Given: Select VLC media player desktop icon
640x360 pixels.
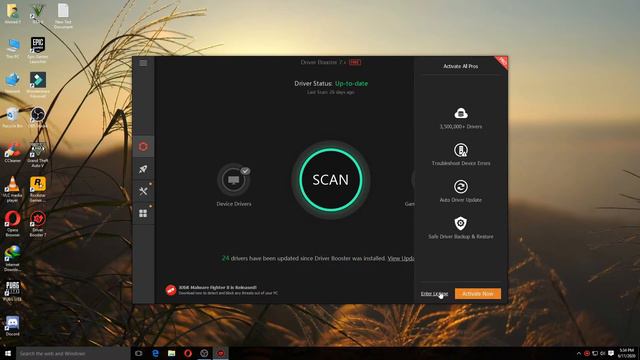Looking at the screenshot, I should coord(13,189).
